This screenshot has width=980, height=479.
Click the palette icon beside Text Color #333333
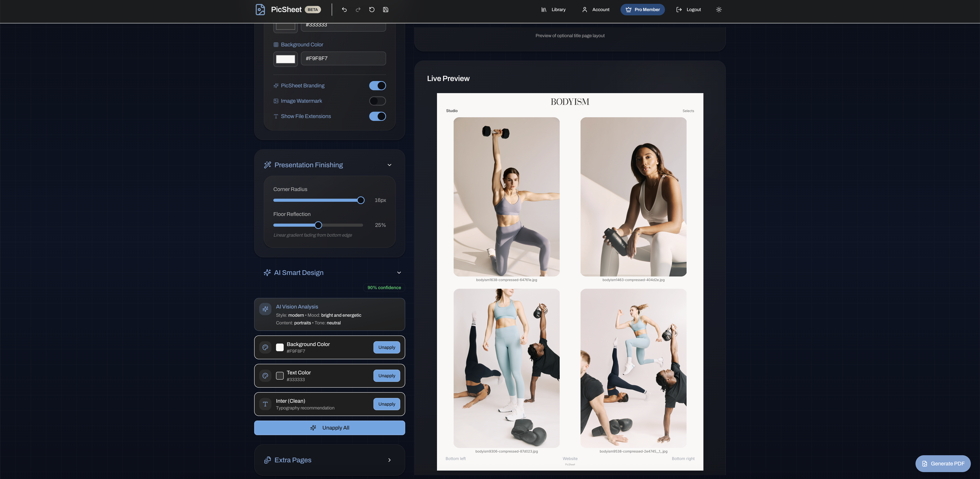click(265, 376)
